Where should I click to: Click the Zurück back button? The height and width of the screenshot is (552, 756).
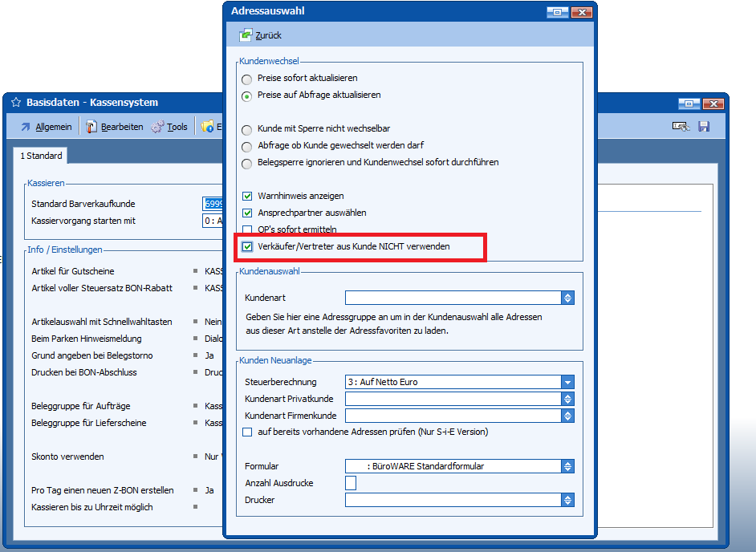(261, 35)
